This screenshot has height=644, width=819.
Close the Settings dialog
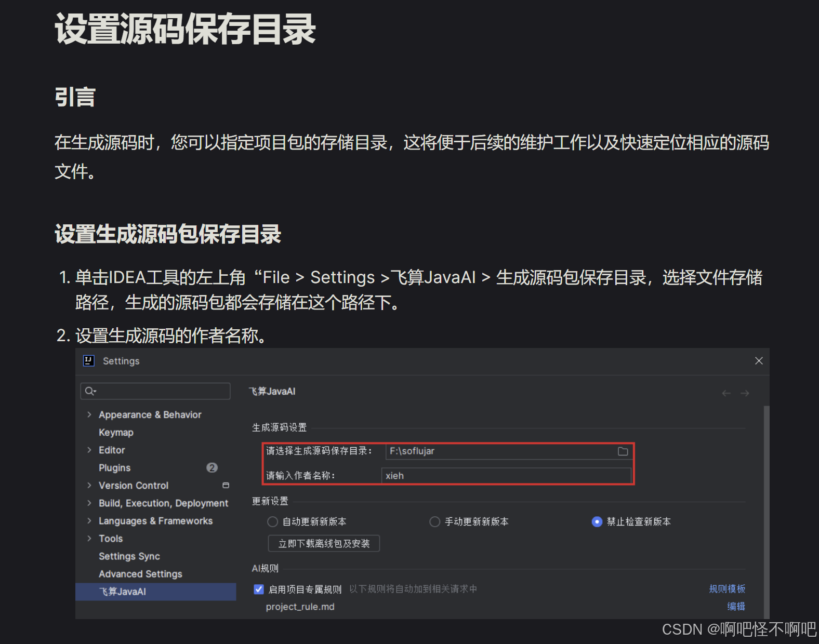pyautogui.click(x=759, y=360)
